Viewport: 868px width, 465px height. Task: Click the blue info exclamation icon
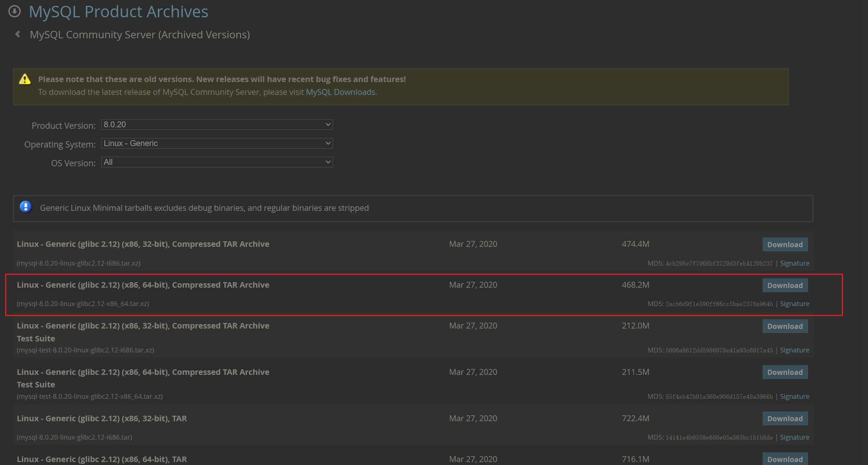pos(26,207)
